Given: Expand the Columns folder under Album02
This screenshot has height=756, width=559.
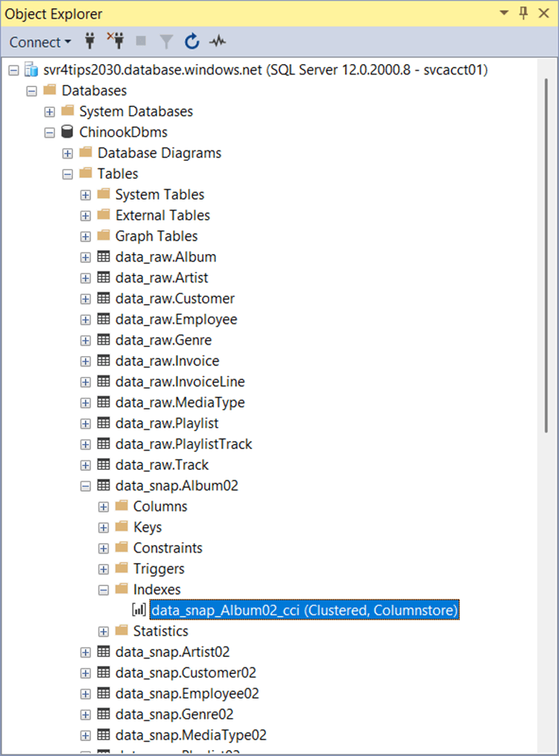Looking at the screenshot, I should pos(104,506).
